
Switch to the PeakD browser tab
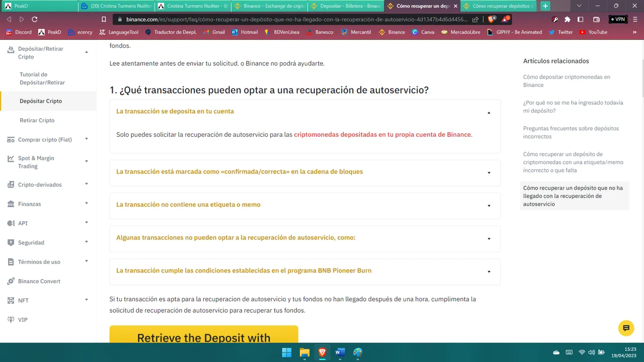coord(39,6)
